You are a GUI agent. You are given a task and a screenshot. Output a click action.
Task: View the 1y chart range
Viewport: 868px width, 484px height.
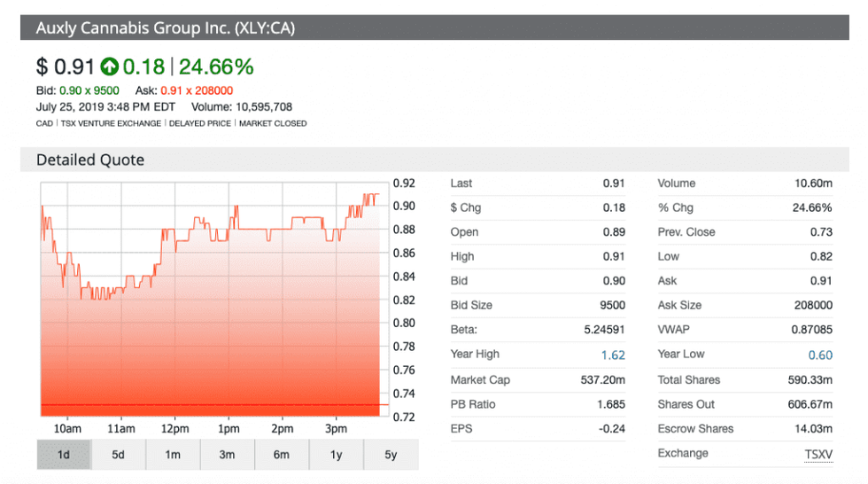pos(336,455)
